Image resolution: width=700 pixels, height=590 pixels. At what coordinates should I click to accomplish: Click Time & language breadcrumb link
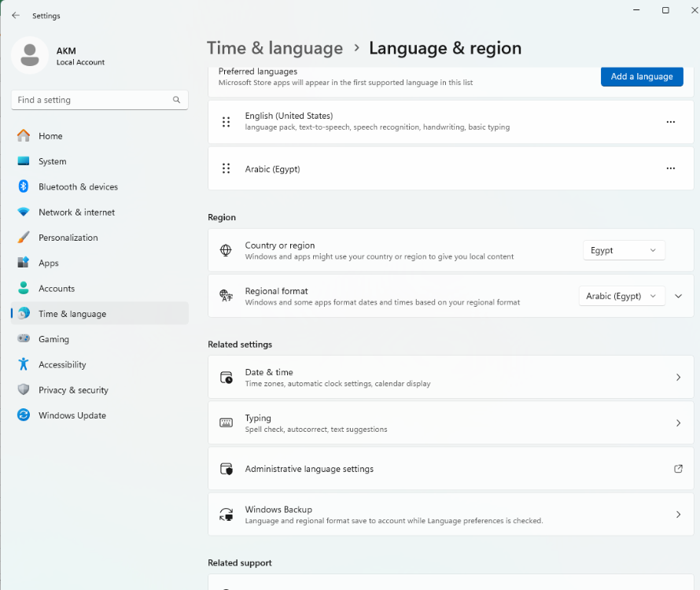coord(274,48)
